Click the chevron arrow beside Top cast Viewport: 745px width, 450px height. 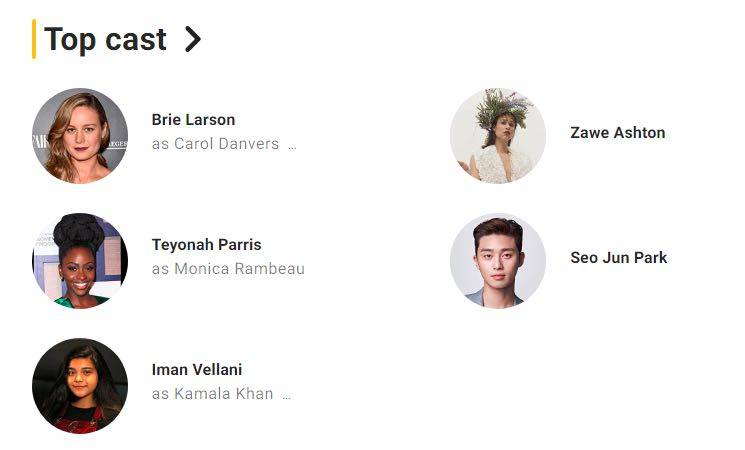(x=193, y=40)
